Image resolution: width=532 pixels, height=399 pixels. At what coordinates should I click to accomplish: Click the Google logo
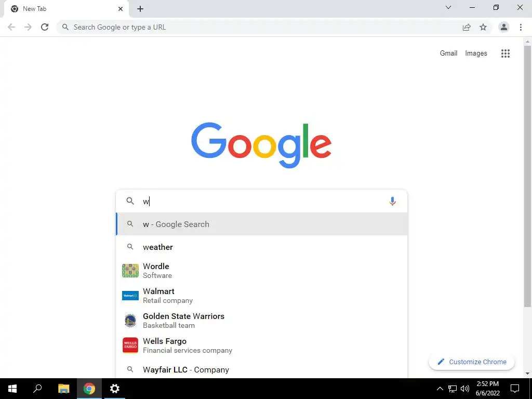click(x=261, y=145)
